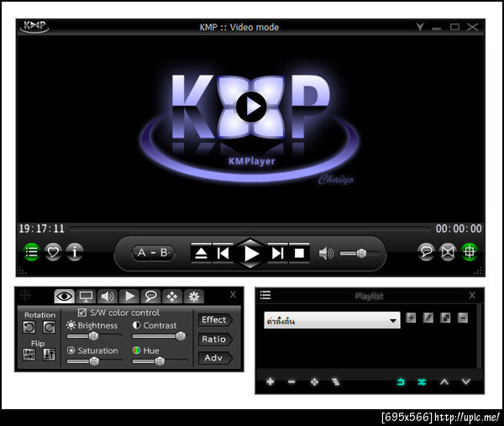This screenshot has width=504, height=426.
Task: Open the Effect options
Action: coord(215,320)
